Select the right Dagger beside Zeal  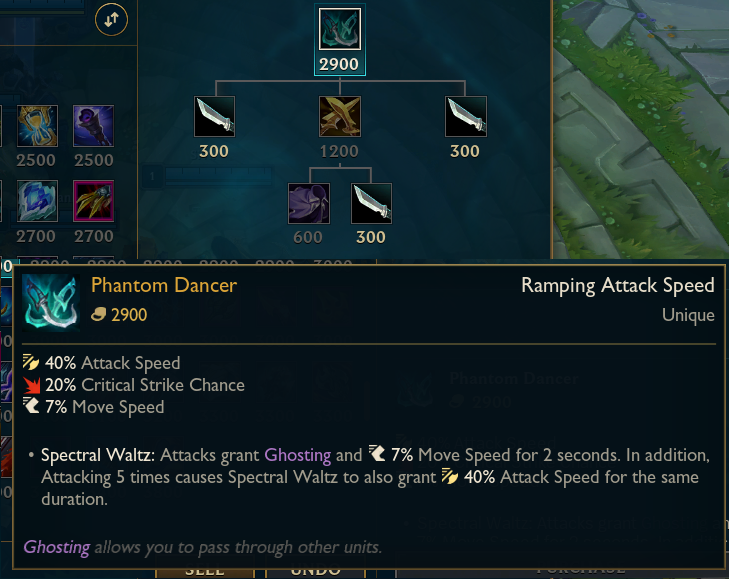[466, 116]
